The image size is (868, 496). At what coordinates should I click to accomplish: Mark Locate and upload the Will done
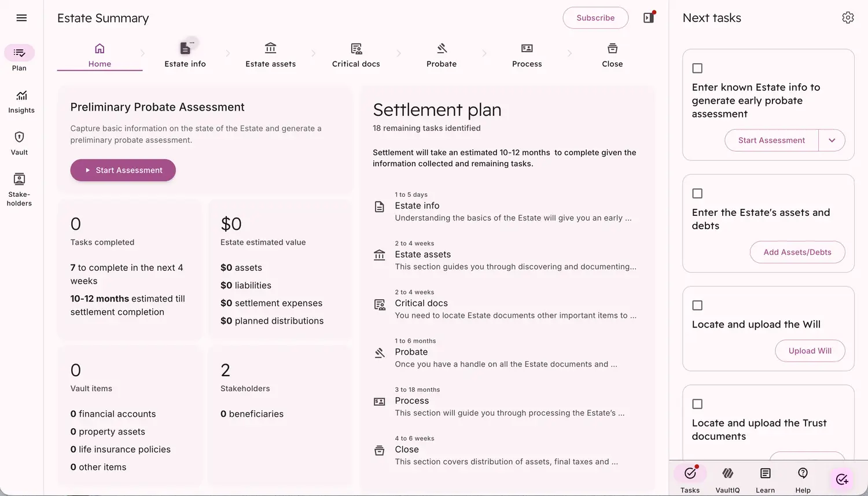point(697,305)
